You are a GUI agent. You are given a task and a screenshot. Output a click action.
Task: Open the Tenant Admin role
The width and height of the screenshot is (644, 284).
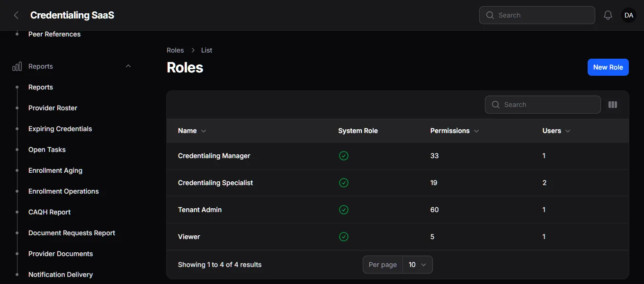(x=200, y=210)
